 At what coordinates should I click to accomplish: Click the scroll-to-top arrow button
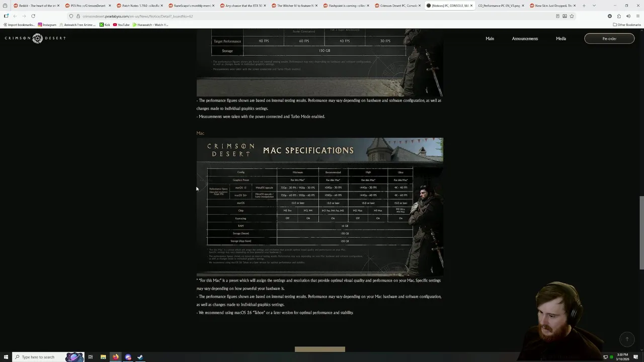[627, 339]
